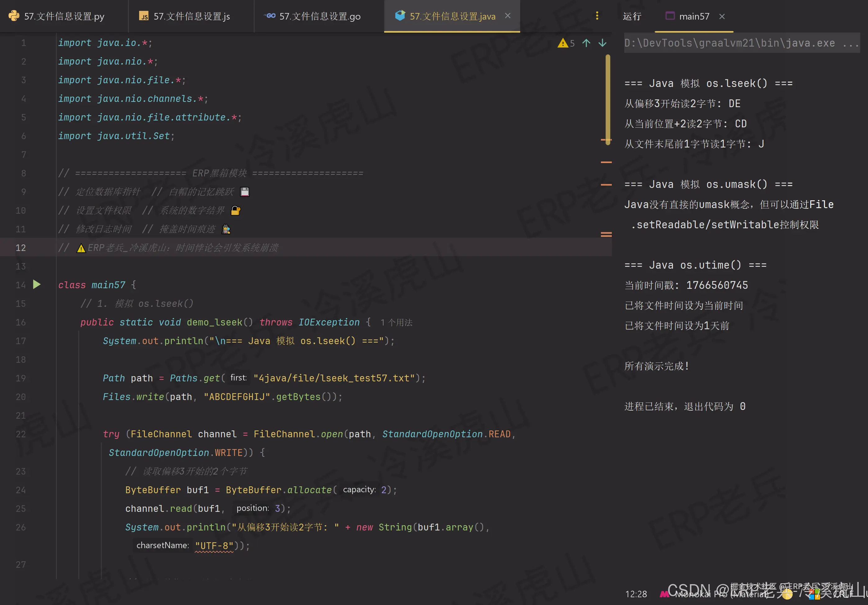
Task: Click the warning emoji on line 12
Action: [81, 248]
